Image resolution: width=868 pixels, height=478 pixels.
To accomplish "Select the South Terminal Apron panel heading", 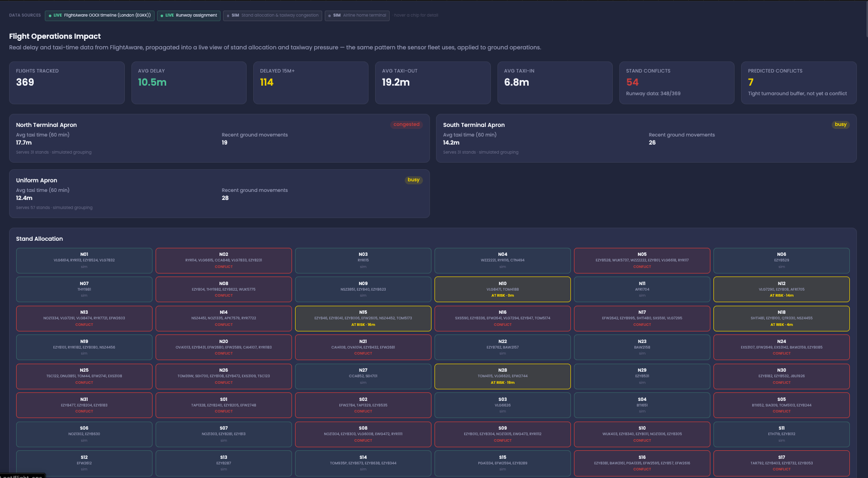I will tap(474, 125).
